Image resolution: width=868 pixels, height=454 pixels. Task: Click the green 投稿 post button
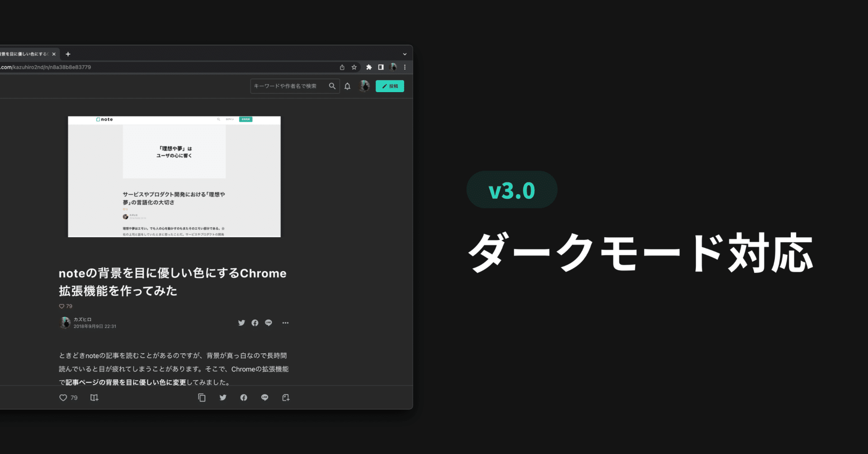pyautogui.click(x=390, y=86)
